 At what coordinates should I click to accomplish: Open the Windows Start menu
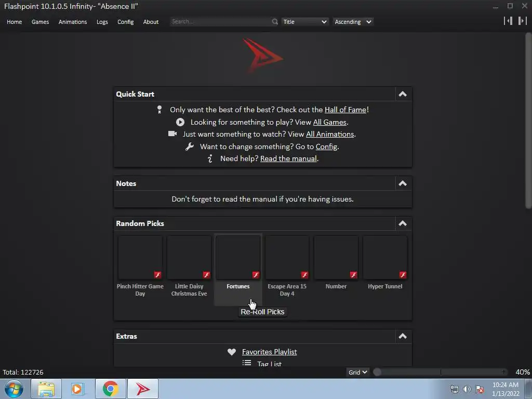(14, 389)
